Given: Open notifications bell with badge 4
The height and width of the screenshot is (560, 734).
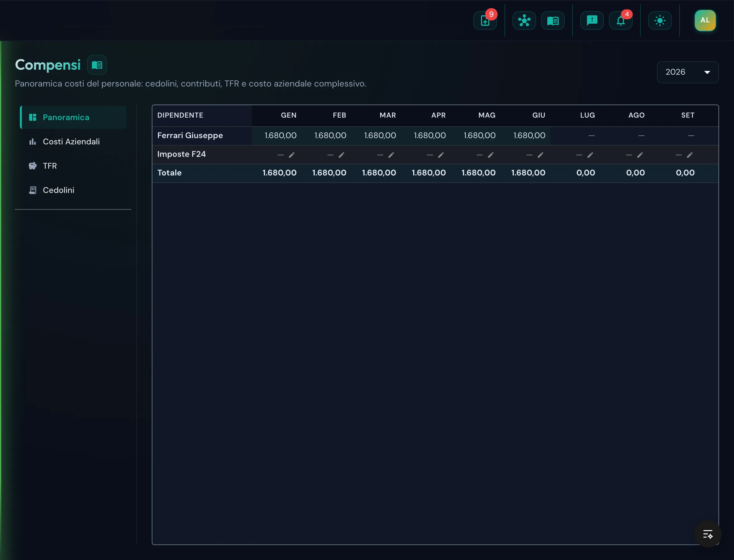Looking at the screenshot, I should [x=620, y=21].
